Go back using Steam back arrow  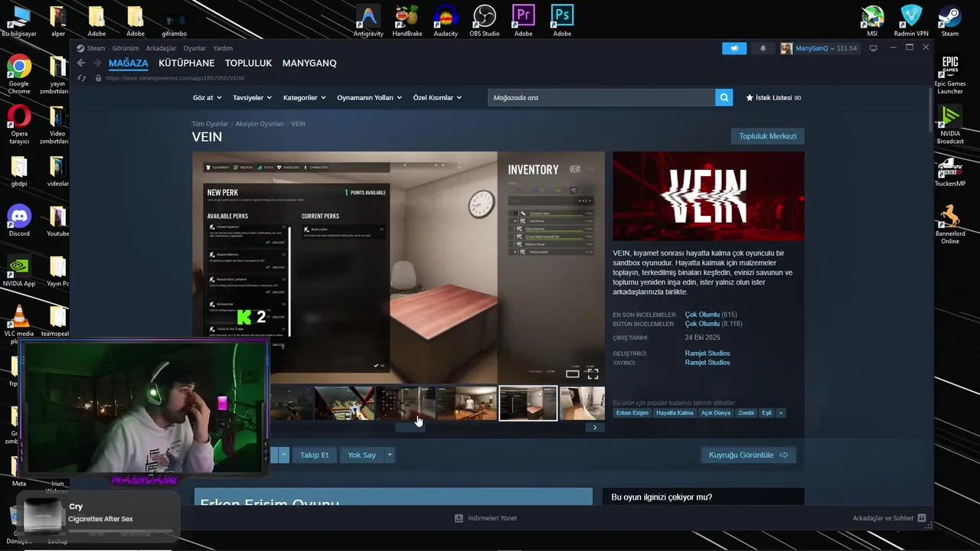tap(81, 63)
